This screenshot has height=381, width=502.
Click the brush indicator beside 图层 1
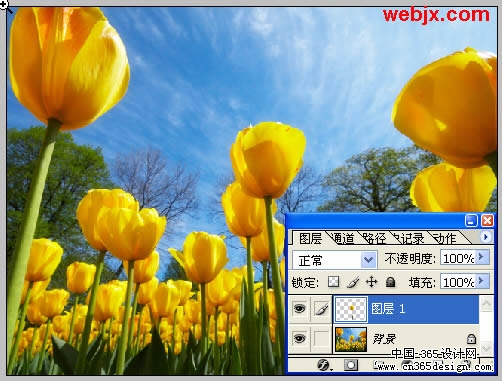[x=321, y=309]
